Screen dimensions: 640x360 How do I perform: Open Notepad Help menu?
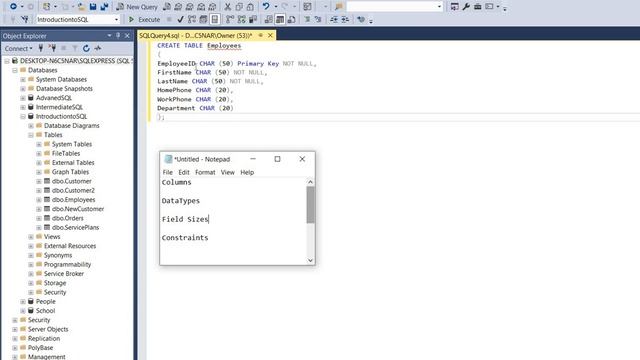click(x=247, y=172)
